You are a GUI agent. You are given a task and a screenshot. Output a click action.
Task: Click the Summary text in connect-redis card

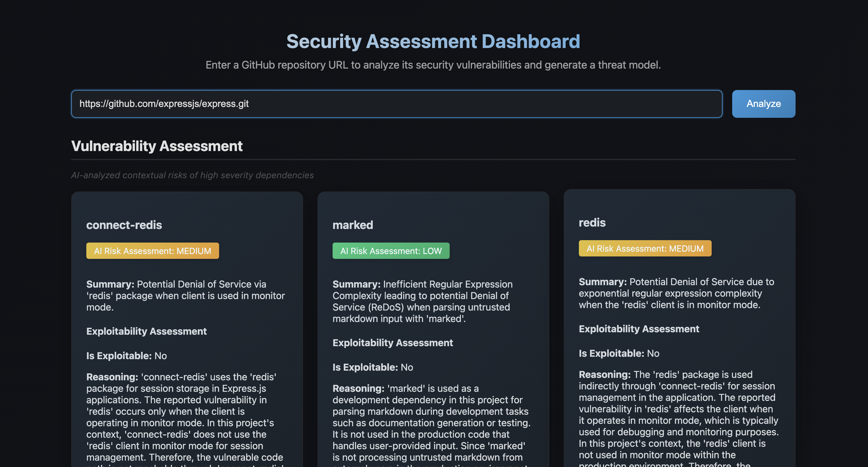[x=186, y=296]
